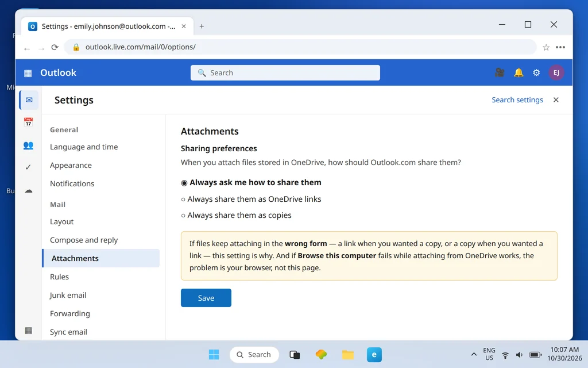Open the notifications bell icon

coord(519,72)
